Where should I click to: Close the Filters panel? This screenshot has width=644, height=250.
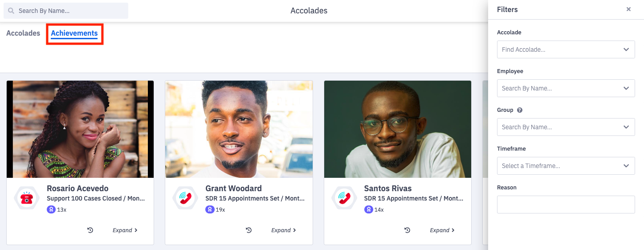pyautogui.click(x=628, y=9)
